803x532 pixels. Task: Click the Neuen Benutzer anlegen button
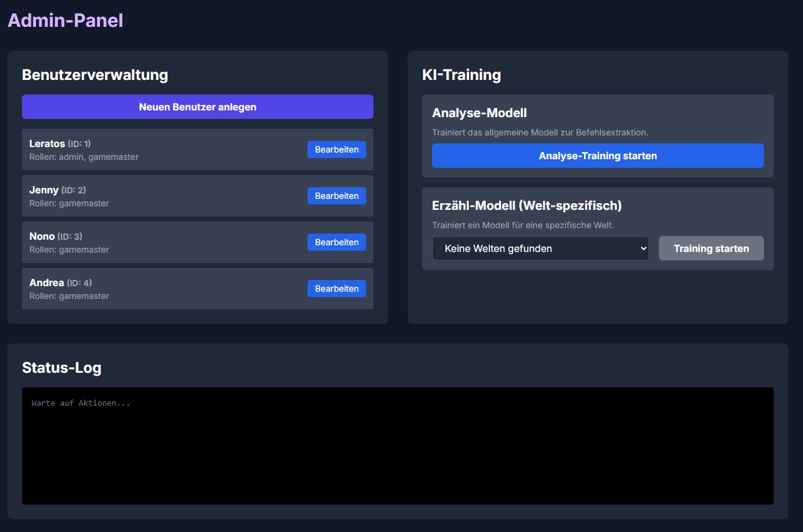pos(197,107)
